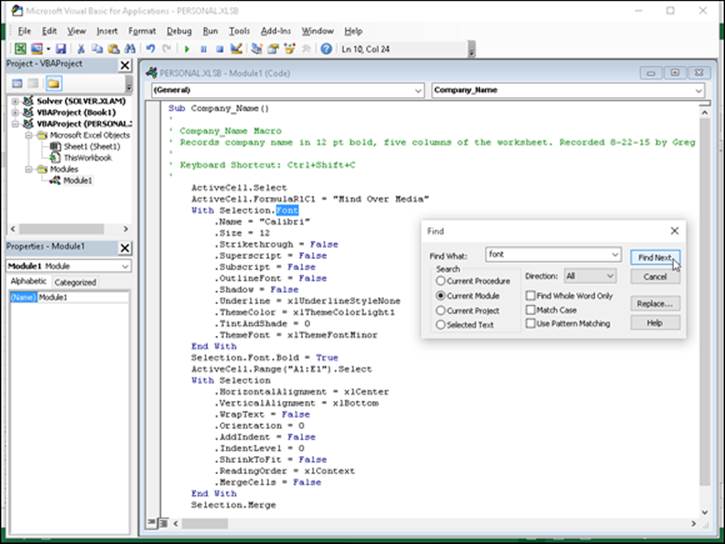Open the Company_Name procedure dropdown

[699, 90]
